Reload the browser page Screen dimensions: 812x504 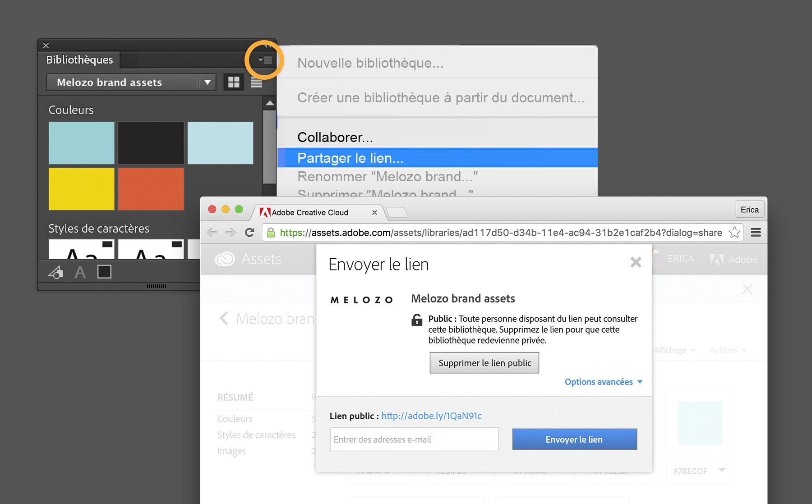pyautogui.click(x=249, y=233)
